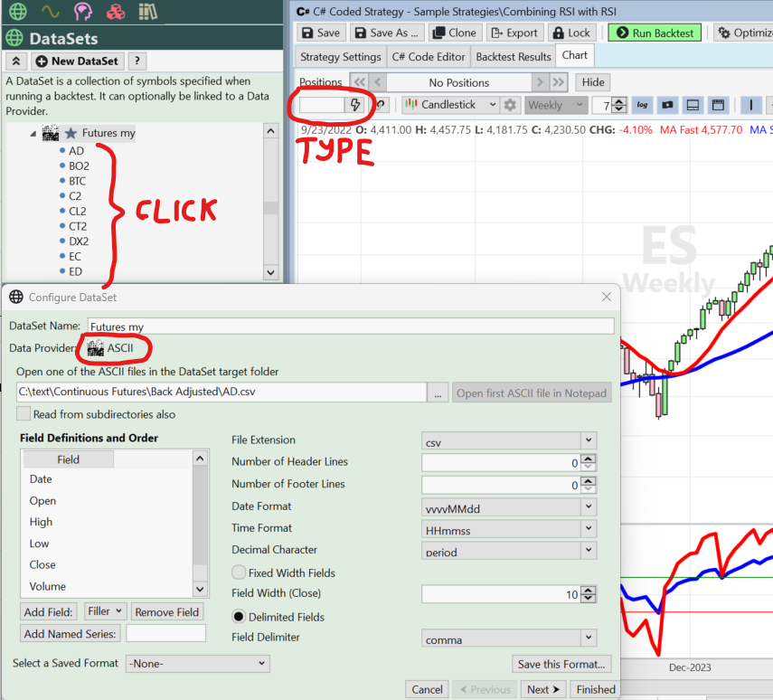Collapse all with double-chevron button
The width and height of the screenshot is (773, 700).
[x=15, y=61]
